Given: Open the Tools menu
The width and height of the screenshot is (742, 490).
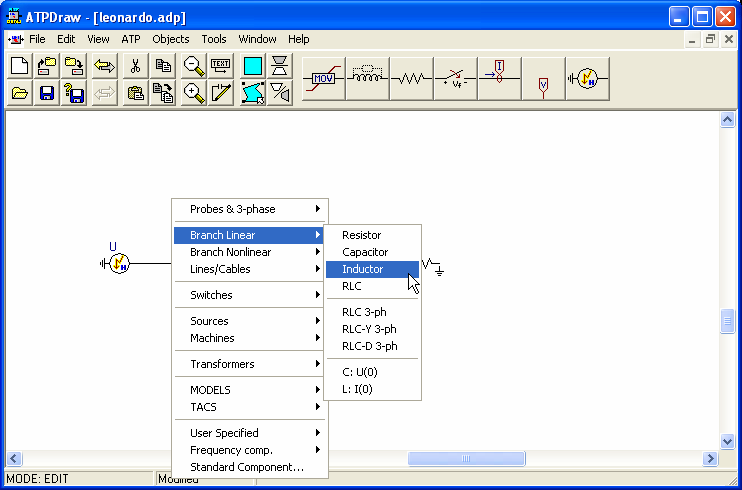Looking at the screenshot, I should pyautogui.click(x=214, y=39).
